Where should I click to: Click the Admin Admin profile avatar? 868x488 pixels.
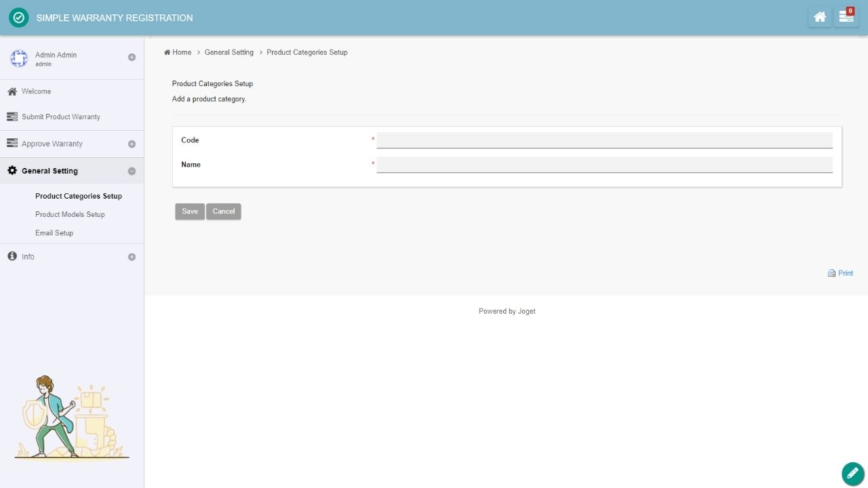pos(19,59)
